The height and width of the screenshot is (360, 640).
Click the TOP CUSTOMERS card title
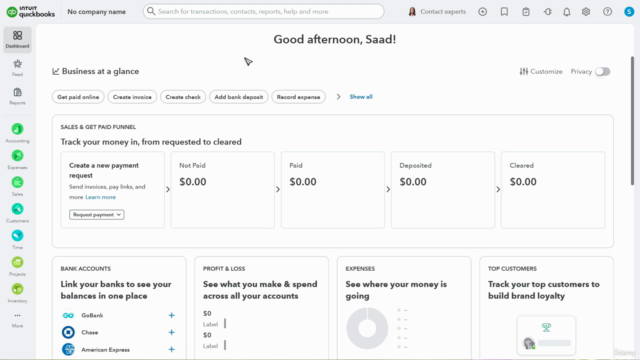tap(512, 269)
